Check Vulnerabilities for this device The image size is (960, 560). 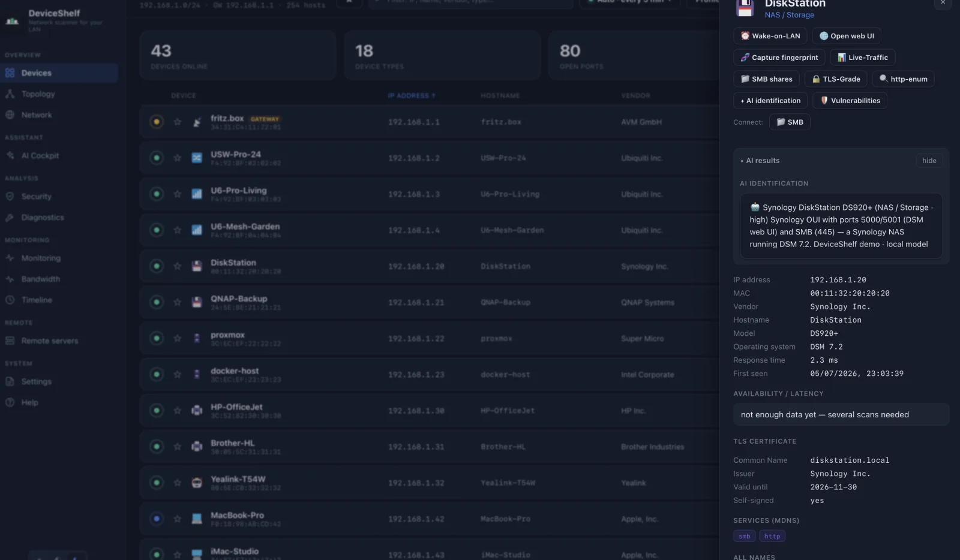850,101
